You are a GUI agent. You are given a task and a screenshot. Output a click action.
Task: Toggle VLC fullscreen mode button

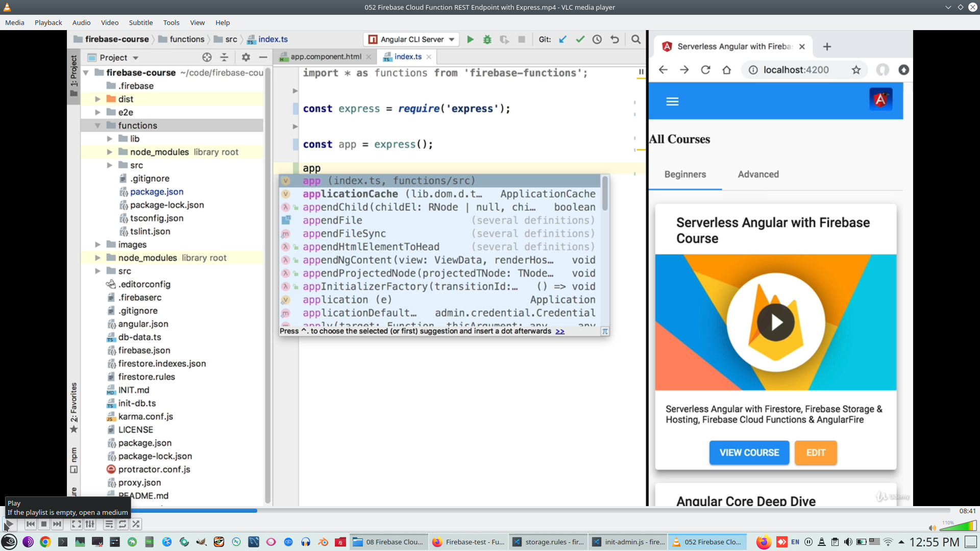(x=76, y=524)
